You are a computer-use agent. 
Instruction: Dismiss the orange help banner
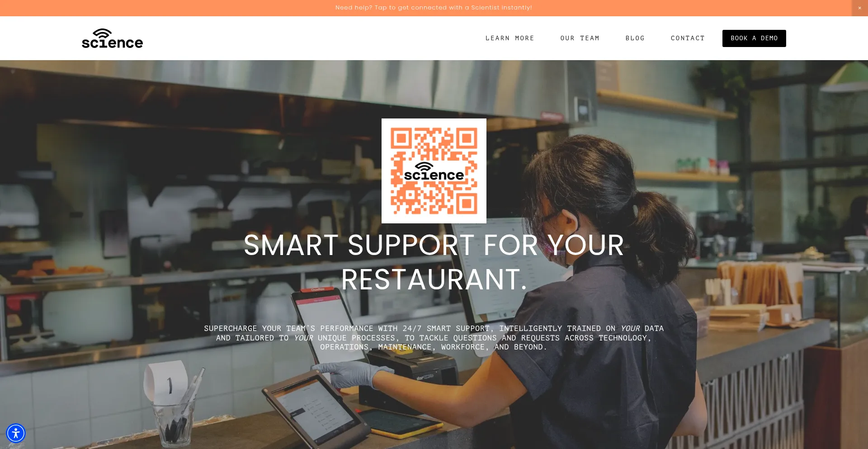[859, 8]
